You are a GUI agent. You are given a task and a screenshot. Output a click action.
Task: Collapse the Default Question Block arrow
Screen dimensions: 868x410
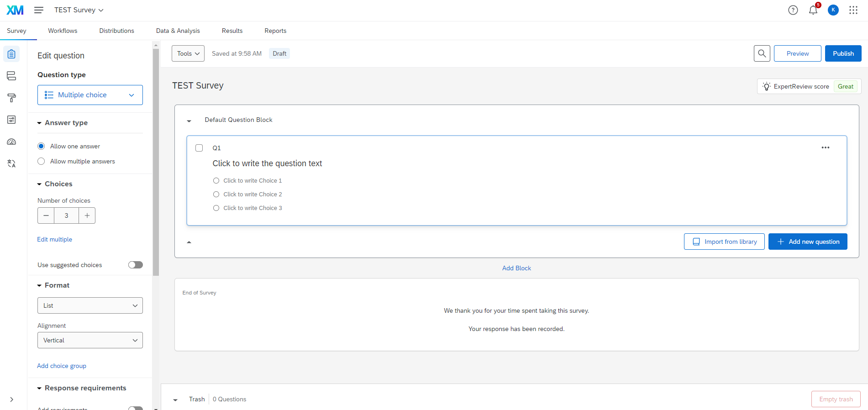coord(189,121)
